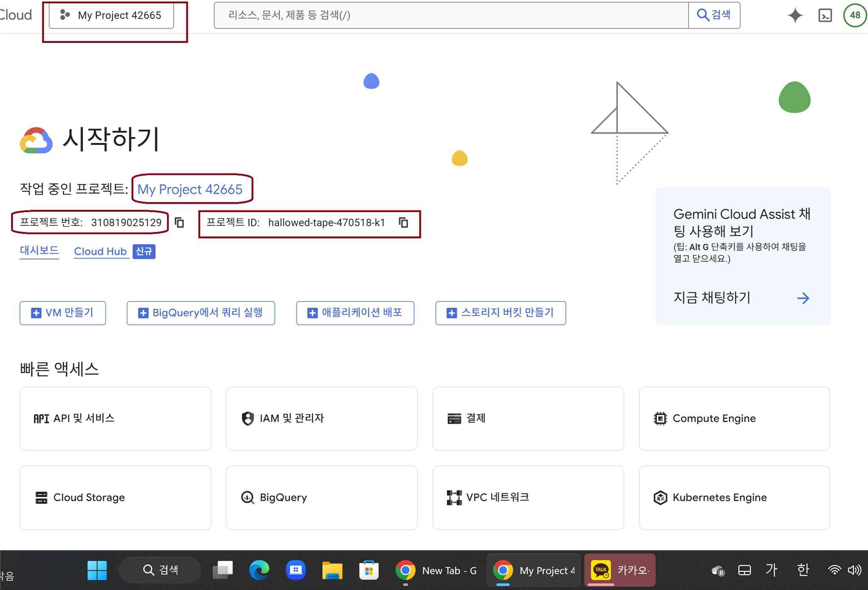Open Cloud Hub 신규 link
The height and width of the screenshot is (590, 868).
click(x=100, y=251)
